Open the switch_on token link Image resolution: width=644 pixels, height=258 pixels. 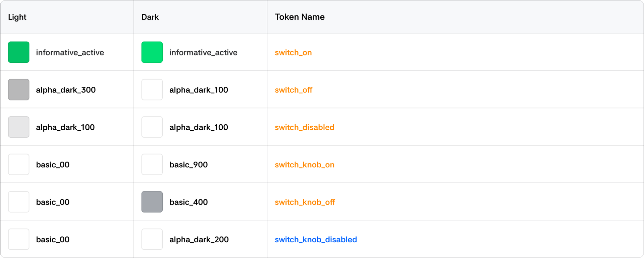293,52
